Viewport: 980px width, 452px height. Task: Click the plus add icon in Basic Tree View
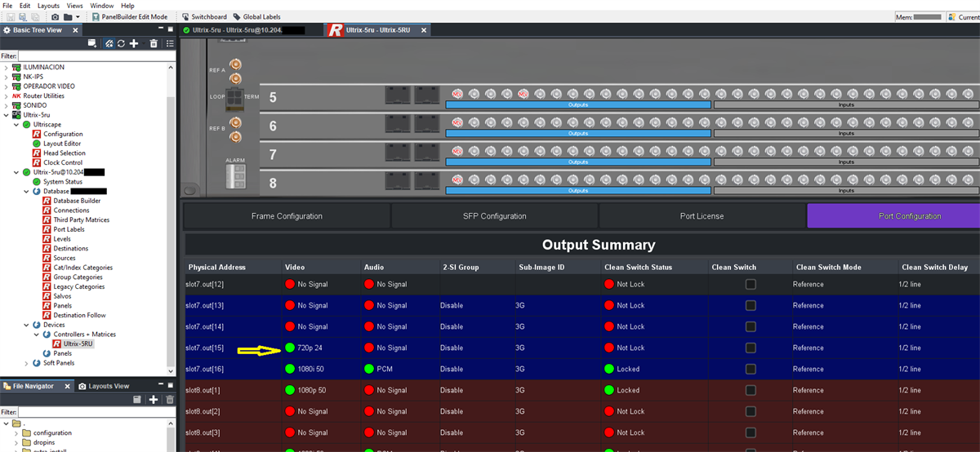point(134,43)
